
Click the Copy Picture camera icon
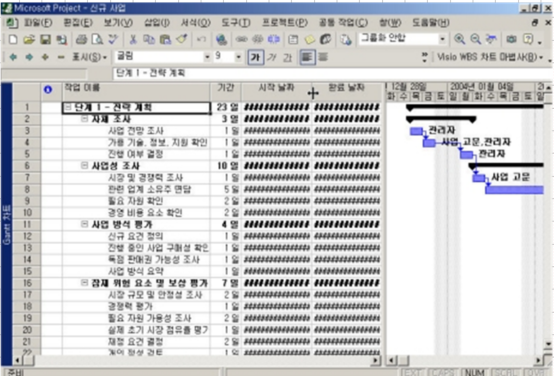coord(511,39)
